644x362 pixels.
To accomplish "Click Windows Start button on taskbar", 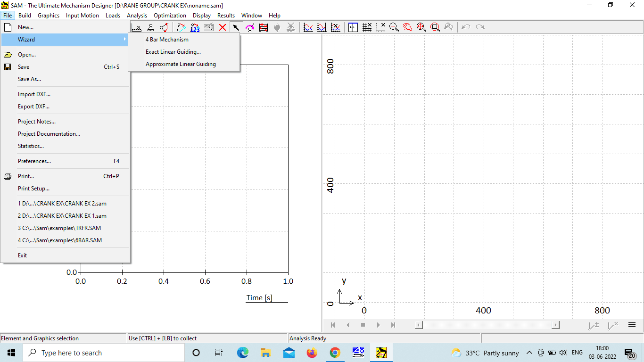I will tap(11, 353).
